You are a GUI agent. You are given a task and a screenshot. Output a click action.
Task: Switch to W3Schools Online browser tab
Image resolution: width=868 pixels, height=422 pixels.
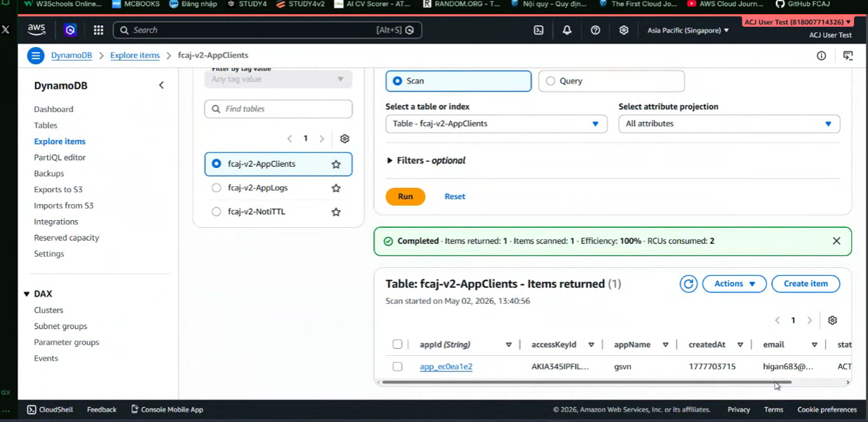coord(63,4)
